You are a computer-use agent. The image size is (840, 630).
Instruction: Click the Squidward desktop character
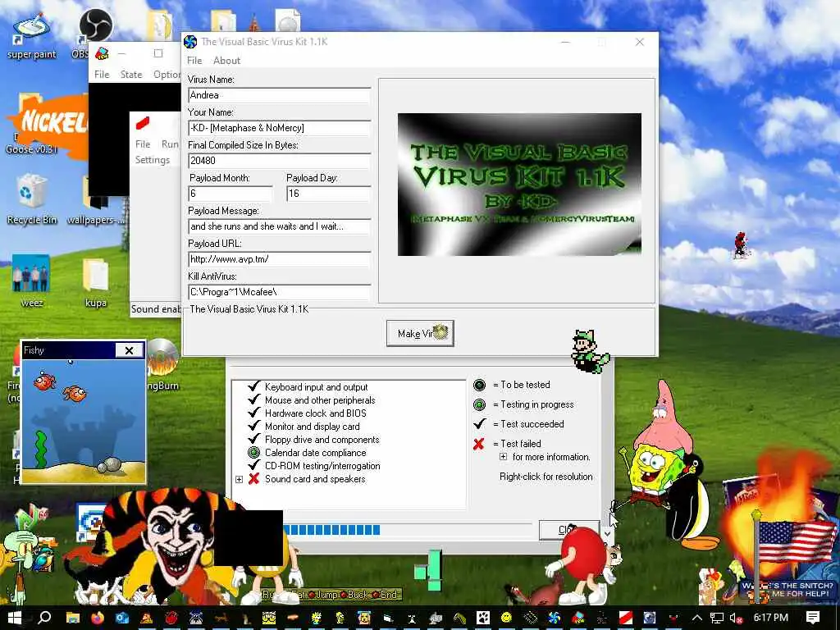point(22,557)
